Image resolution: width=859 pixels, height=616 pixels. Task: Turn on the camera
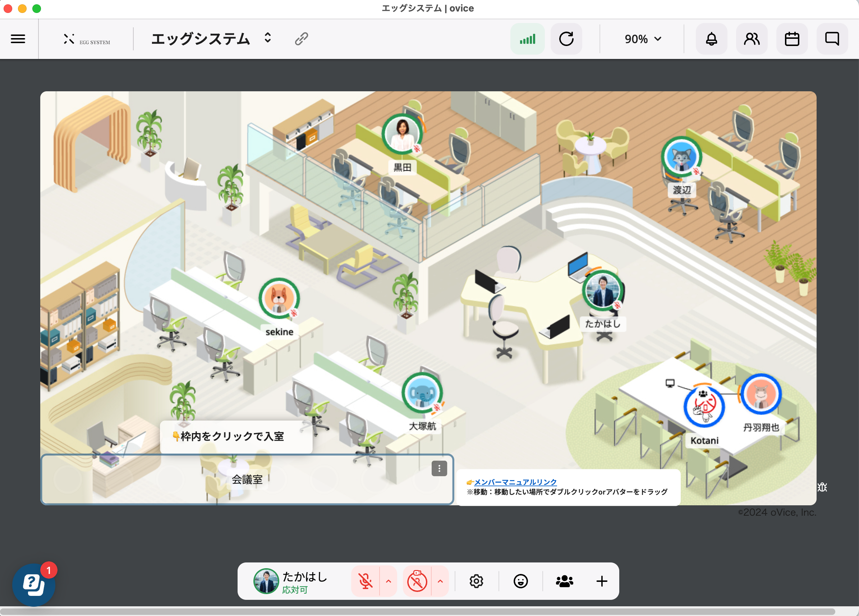[x=417, y=581]
